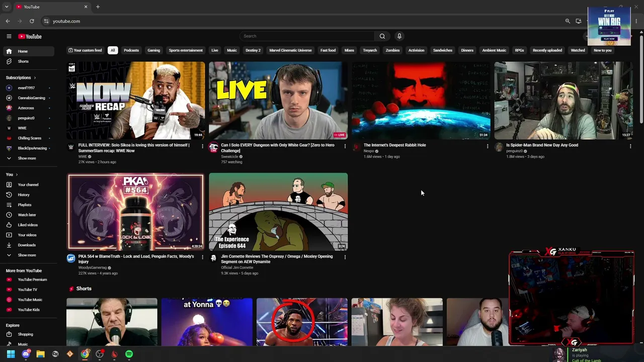
Task: Open Chrome's three-dot menu
Action: (x=636, y=21)
